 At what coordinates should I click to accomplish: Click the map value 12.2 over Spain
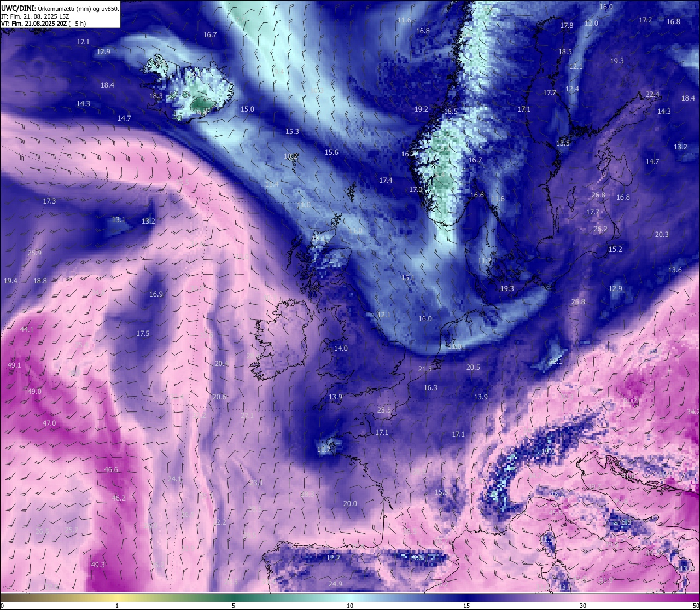(x=333, y=557)
